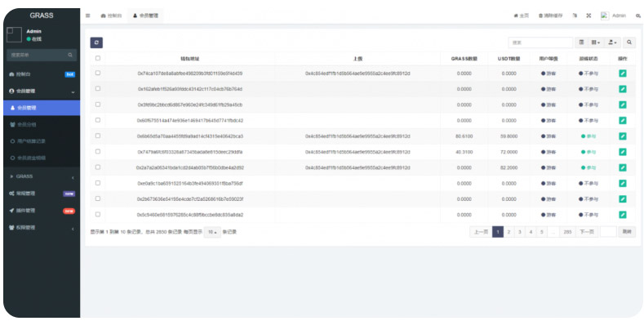Go to page 4 in pagination

click(531, 232)
